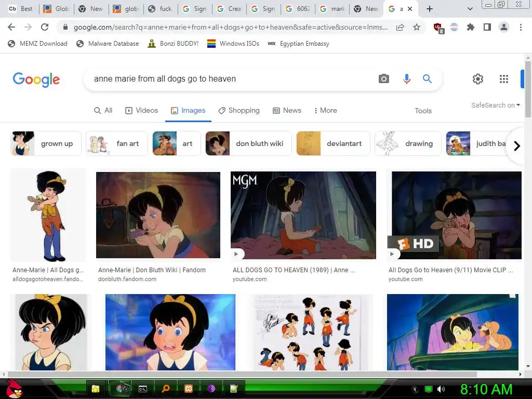Reload the current page
Image resolution: width=532 pixels, height=399 pixels.
click(x=45, y=27)
